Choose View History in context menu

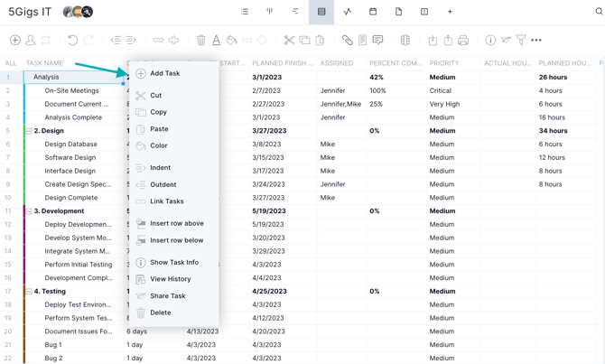coord(173,279)
